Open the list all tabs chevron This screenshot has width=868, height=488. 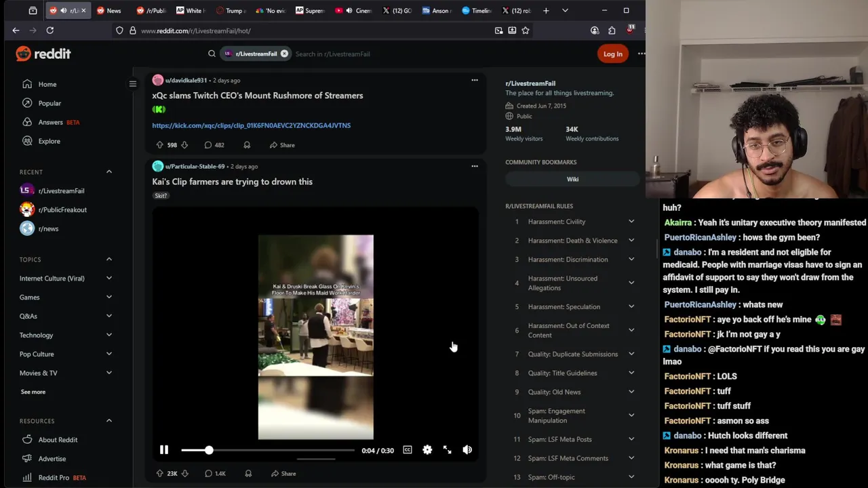tap(565, 10)
